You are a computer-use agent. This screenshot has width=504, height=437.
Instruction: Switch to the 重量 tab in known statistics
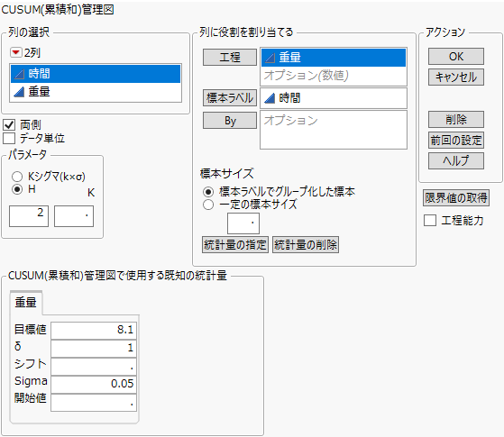point(26,302)
